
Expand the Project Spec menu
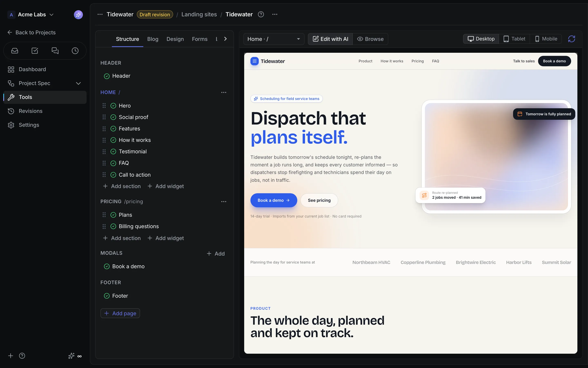click(45, 83)
